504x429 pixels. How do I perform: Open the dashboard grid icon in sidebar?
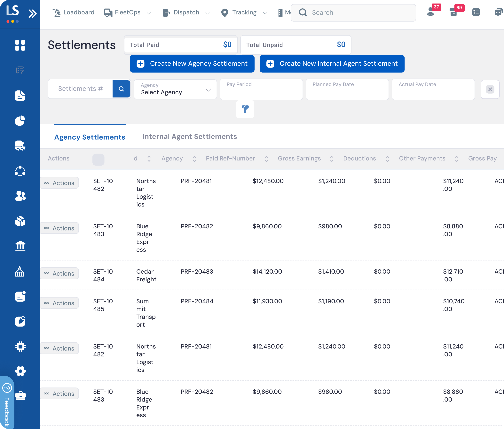20,45
